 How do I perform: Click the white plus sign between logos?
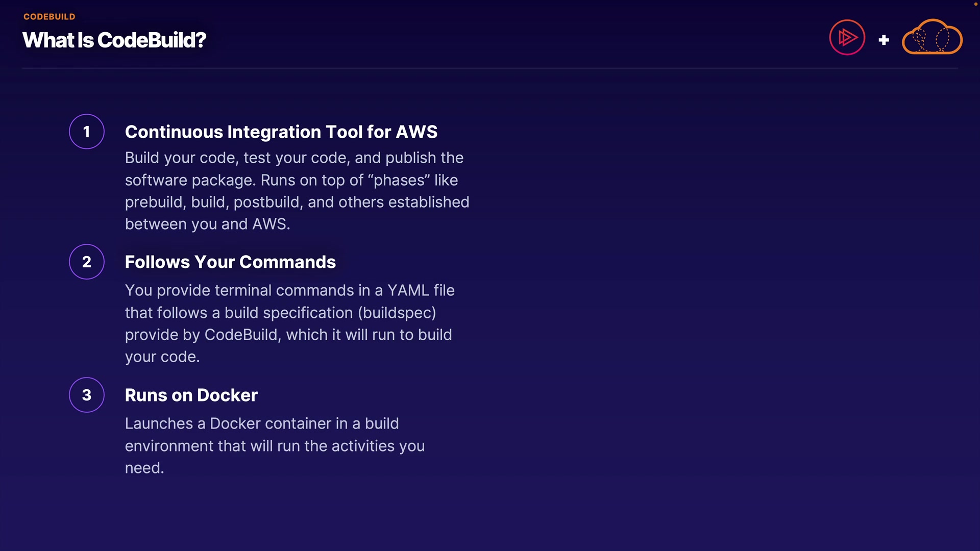(884, 40)
